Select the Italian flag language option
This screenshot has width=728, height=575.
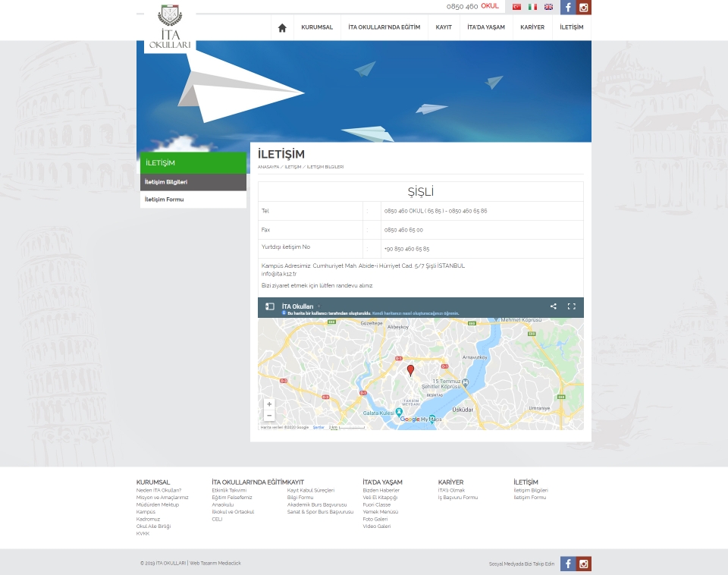coord(532,7)
